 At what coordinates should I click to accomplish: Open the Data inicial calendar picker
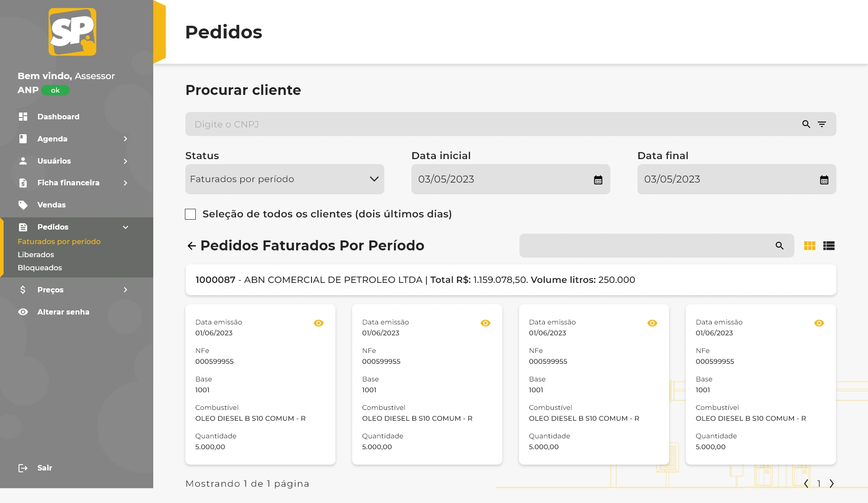click(x=598, y=180)
